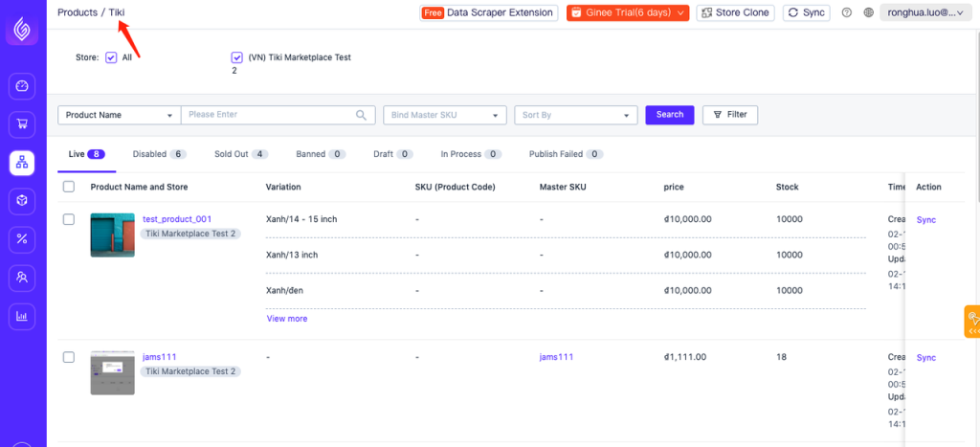Click the Data Scraper Extension button
Screen dimensions: 980x447
click(488, 12)
